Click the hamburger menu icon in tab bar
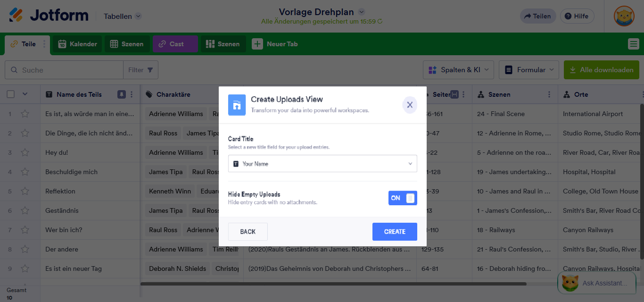 pyautogui.click(x=633, y=44)
